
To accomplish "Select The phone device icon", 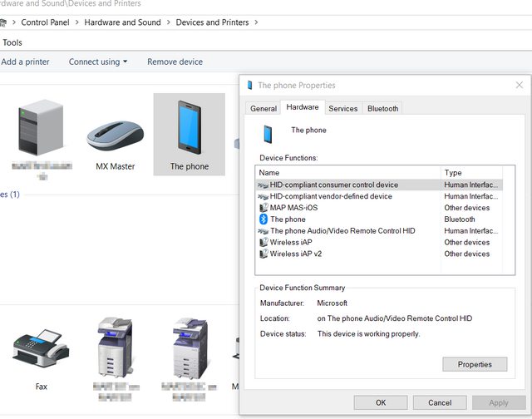I will [x=190, y=127].
